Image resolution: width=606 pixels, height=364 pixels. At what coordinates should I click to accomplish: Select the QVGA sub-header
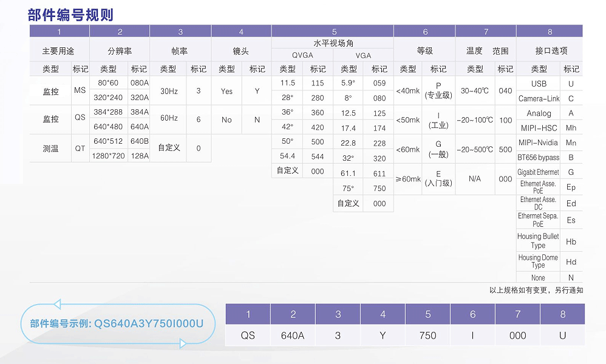302,55
